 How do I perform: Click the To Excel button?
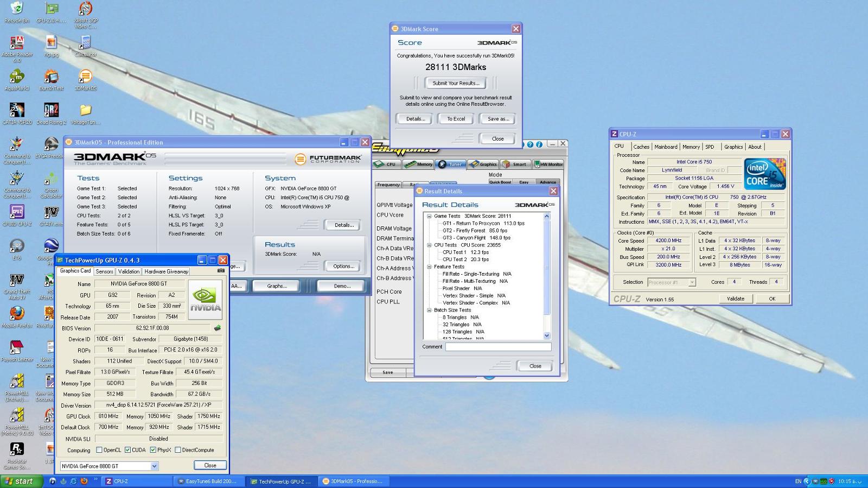(456, 119)
